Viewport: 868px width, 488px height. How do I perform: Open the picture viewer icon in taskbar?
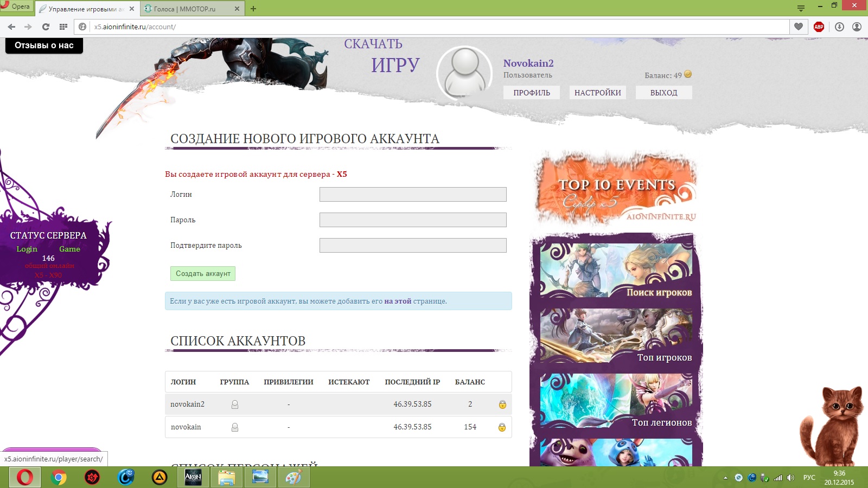(x=260, y=477)
